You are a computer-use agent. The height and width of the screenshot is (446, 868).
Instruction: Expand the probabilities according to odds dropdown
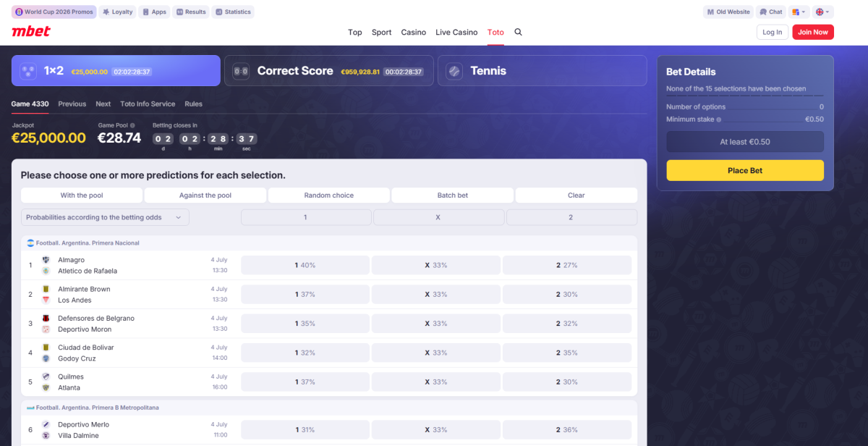105,217
